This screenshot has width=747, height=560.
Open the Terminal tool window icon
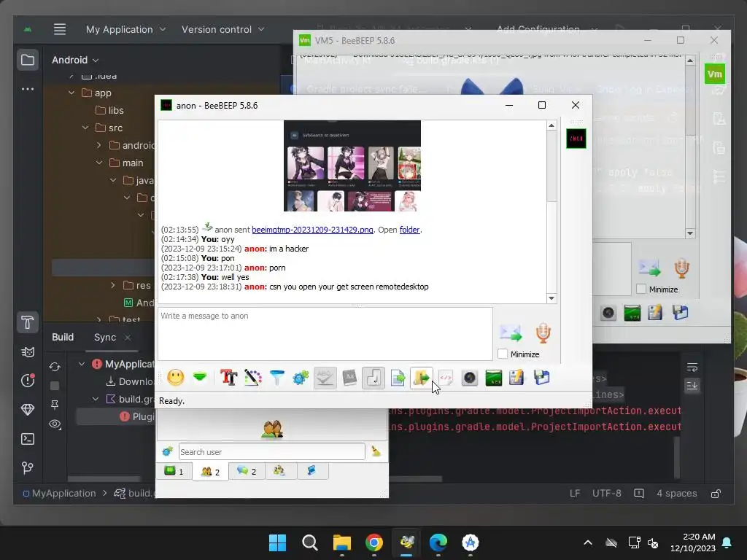pyautogui.click(x=28, y=439)
